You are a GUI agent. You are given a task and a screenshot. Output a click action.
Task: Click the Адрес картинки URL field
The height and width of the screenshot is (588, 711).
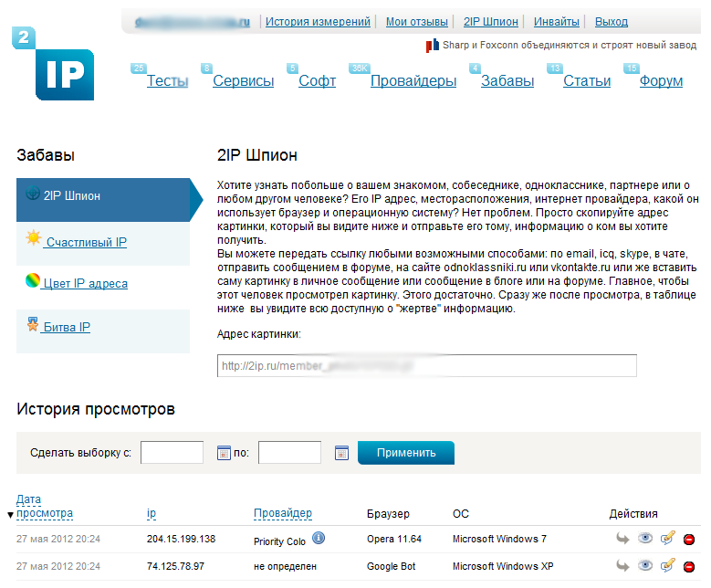point(426,366)
